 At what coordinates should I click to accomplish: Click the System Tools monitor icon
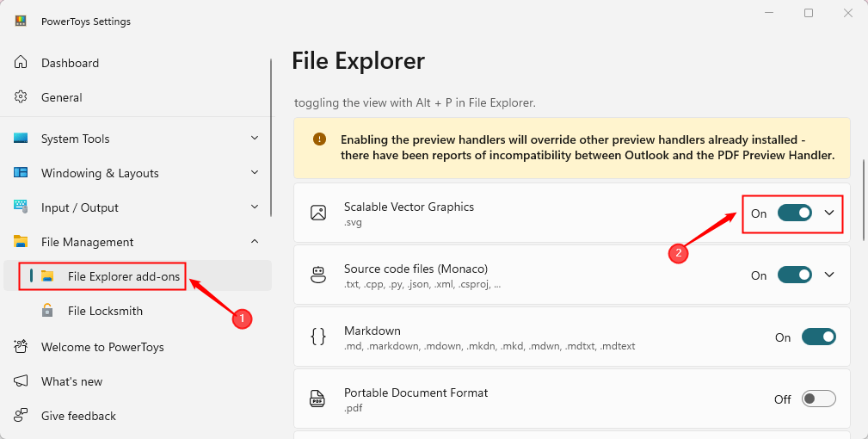click(21, 139)
